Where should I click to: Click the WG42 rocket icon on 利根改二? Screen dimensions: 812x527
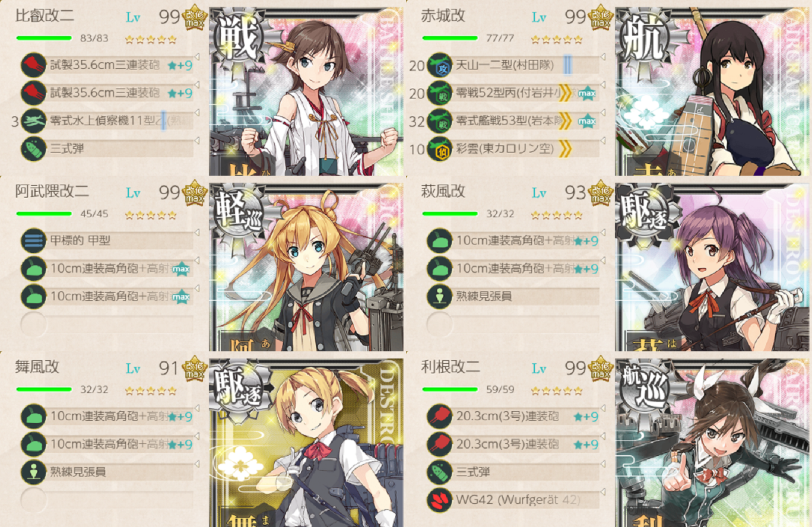point(439,500)
